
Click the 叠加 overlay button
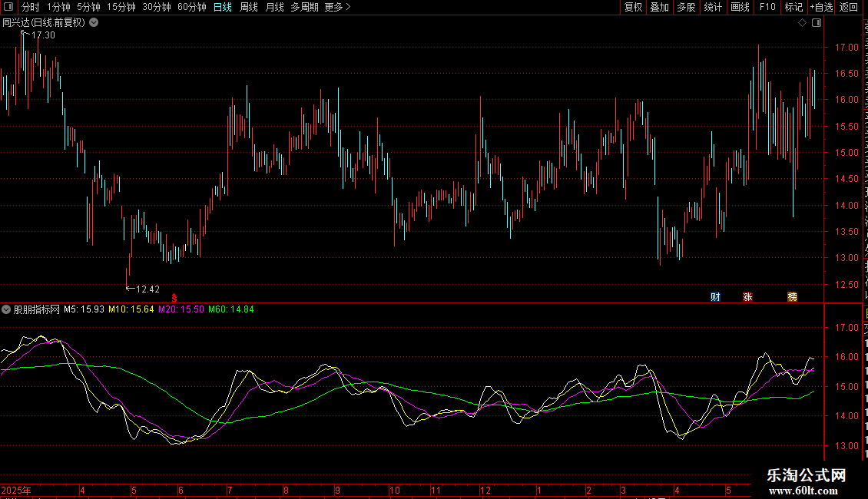coord(659,7)
